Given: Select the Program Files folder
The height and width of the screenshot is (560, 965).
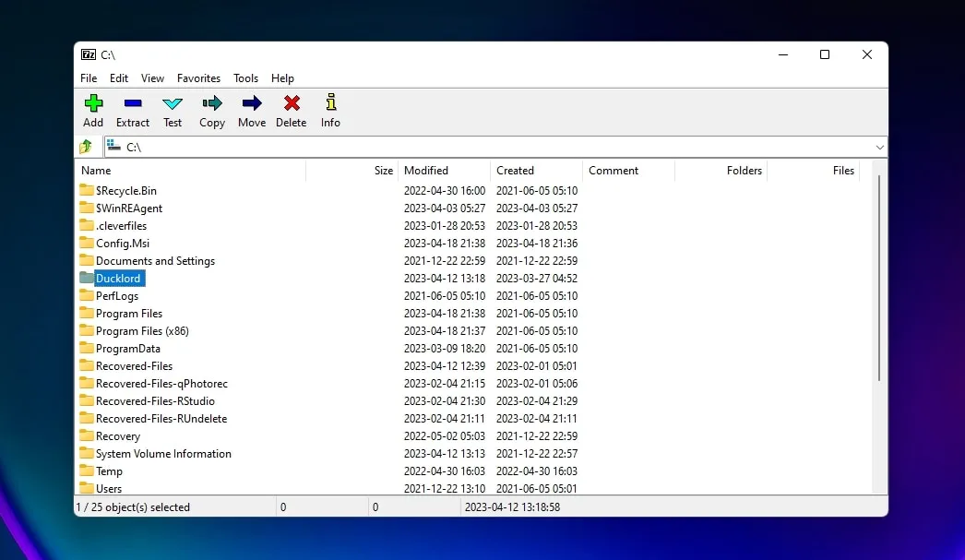Looking at the screenshot, I should (131, 313).
